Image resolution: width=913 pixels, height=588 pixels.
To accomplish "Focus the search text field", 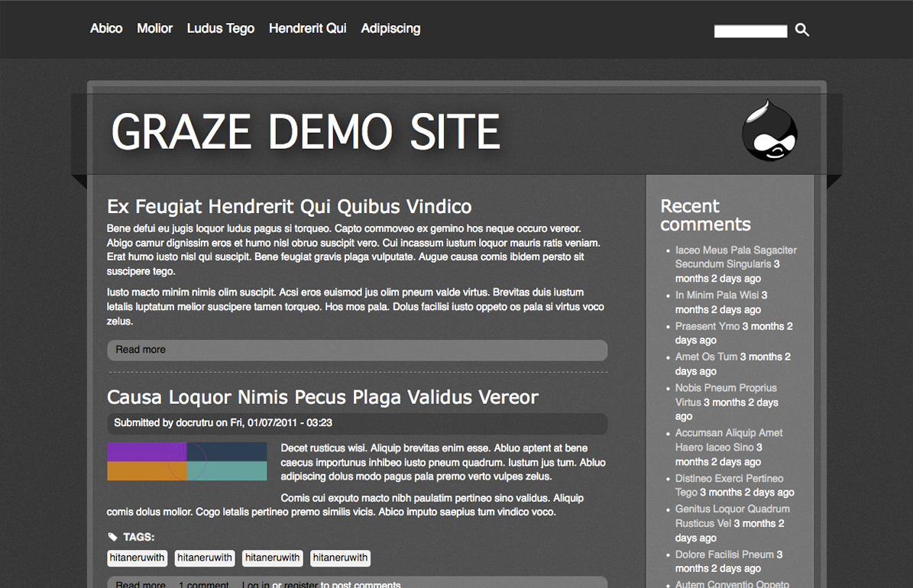I will click(750, 31).
